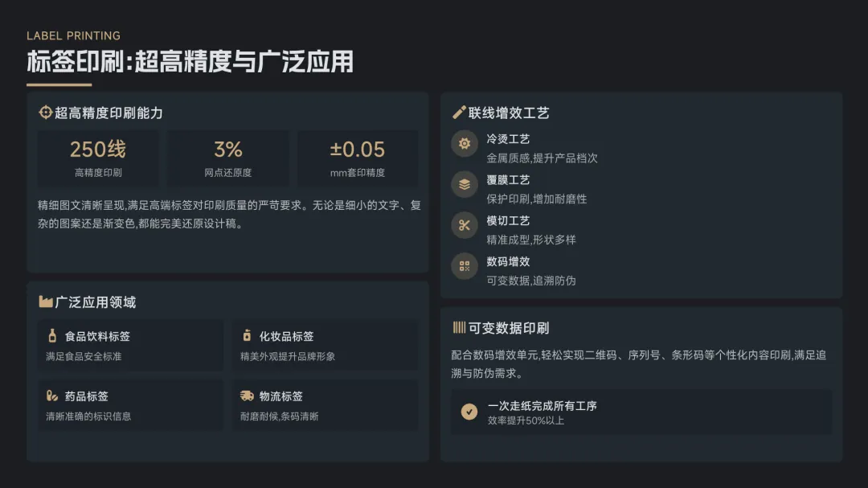Click the LABEL PRINTING header text
Viewport: 868px width, 488px height.
coord(73,35)
